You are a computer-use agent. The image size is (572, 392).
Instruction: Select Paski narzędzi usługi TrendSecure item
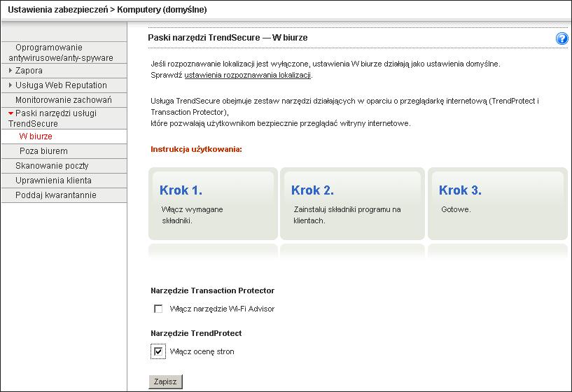pyautogui.click(x=64, y=118)
